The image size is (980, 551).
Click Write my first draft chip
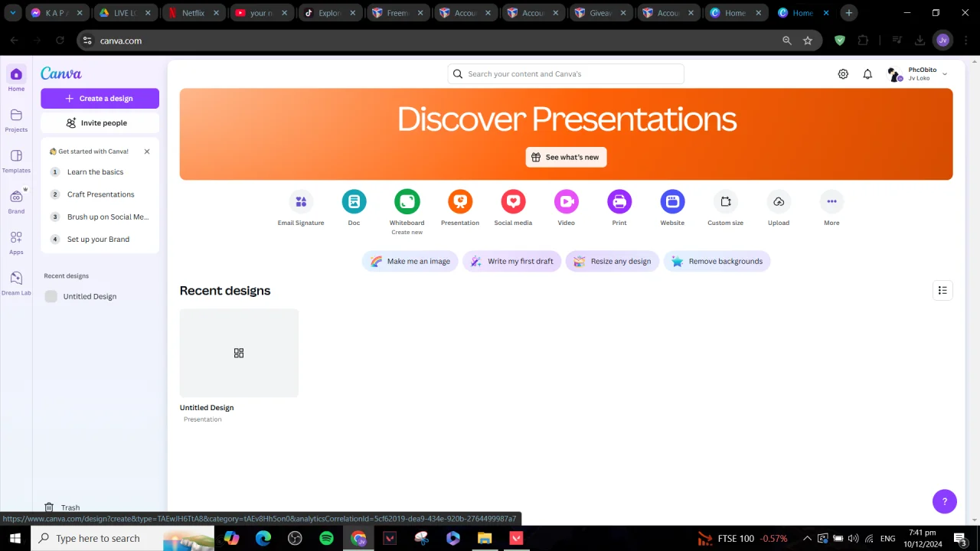point(512,261)
